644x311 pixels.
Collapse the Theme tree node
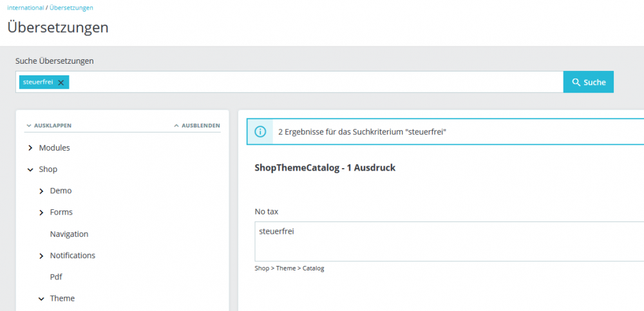click(x=41, y=299)
